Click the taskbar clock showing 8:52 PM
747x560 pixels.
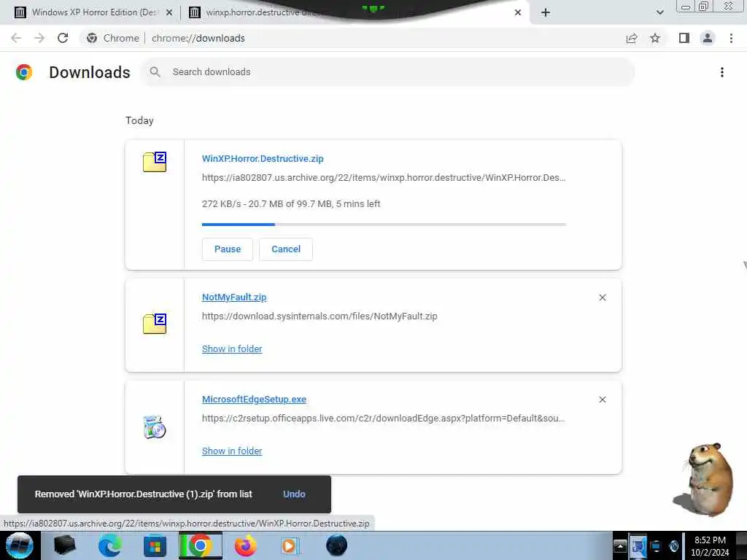710,546
